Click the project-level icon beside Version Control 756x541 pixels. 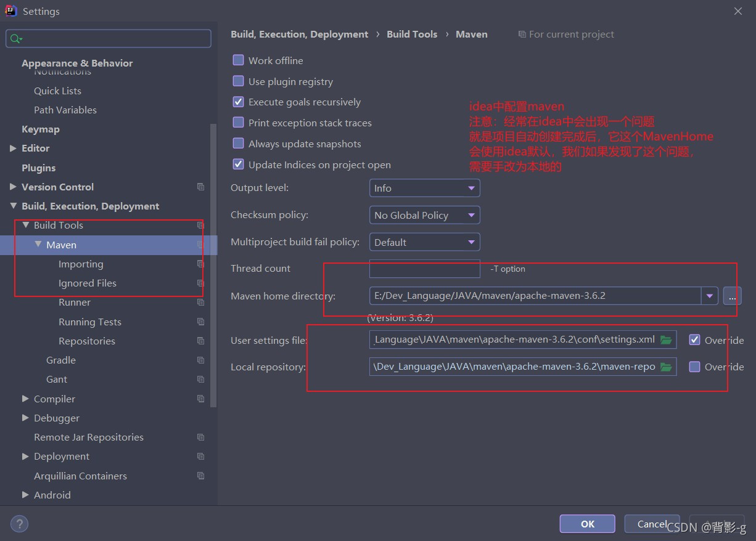pos(200,187)
